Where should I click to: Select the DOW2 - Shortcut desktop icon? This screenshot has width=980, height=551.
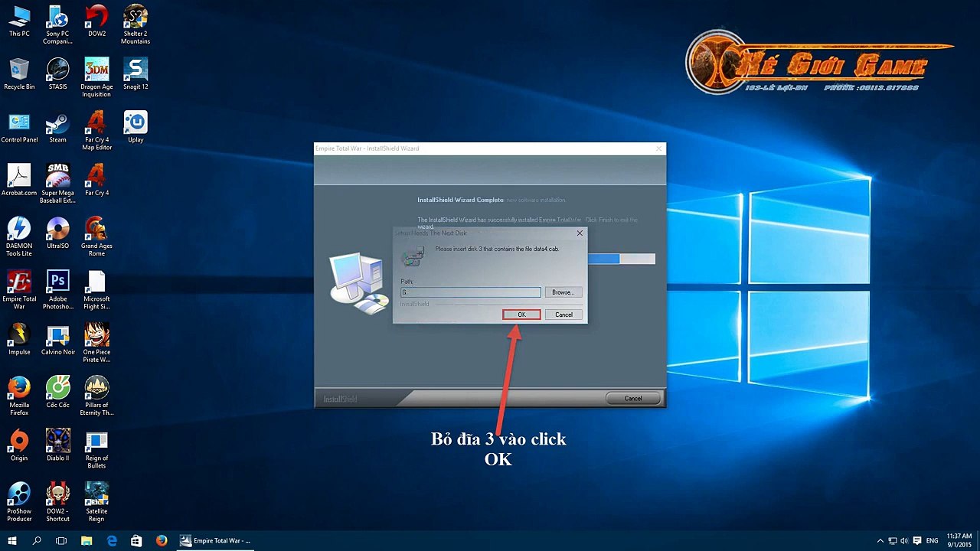(x=57, y=502)
